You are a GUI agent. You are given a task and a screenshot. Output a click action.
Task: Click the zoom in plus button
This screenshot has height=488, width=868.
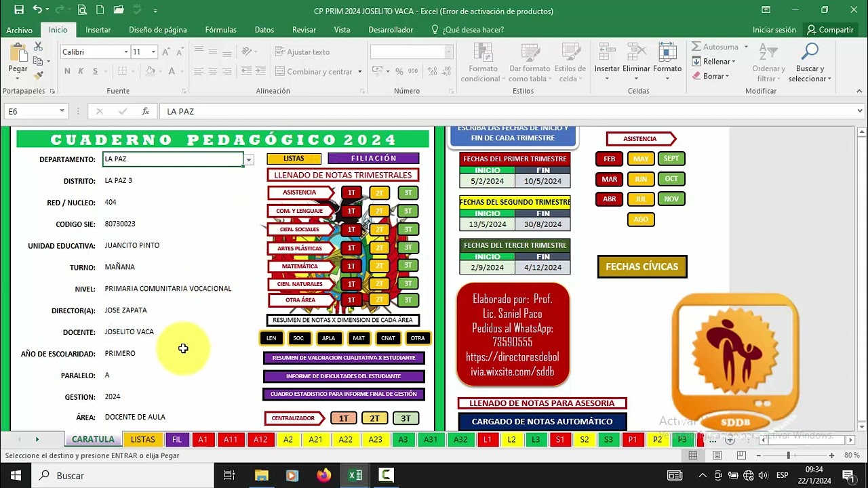[833, 455]
